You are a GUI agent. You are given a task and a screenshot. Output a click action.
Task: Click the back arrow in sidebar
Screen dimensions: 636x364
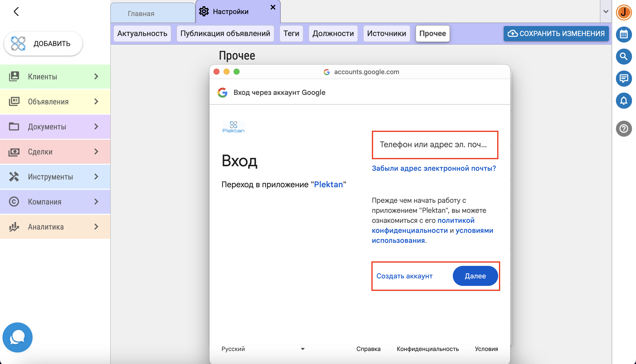(16, 12)
